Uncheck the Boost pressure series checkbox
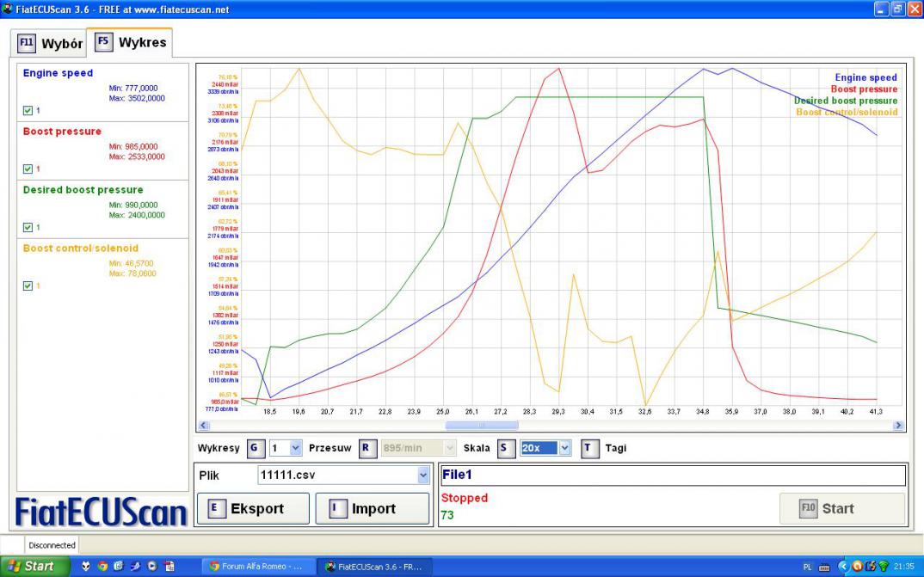This screenshot has width=924, height=577. coord(28,169)
